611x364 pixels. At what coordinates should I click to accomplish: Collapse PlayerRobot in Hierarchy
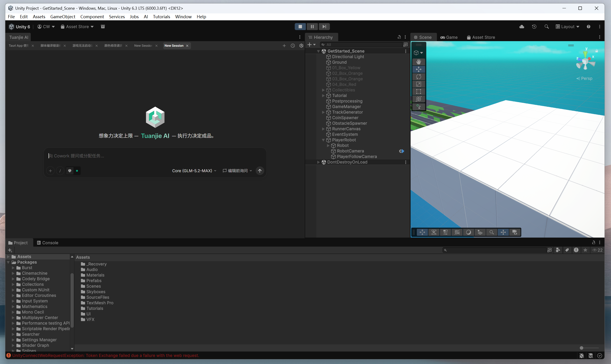[323, 140]
